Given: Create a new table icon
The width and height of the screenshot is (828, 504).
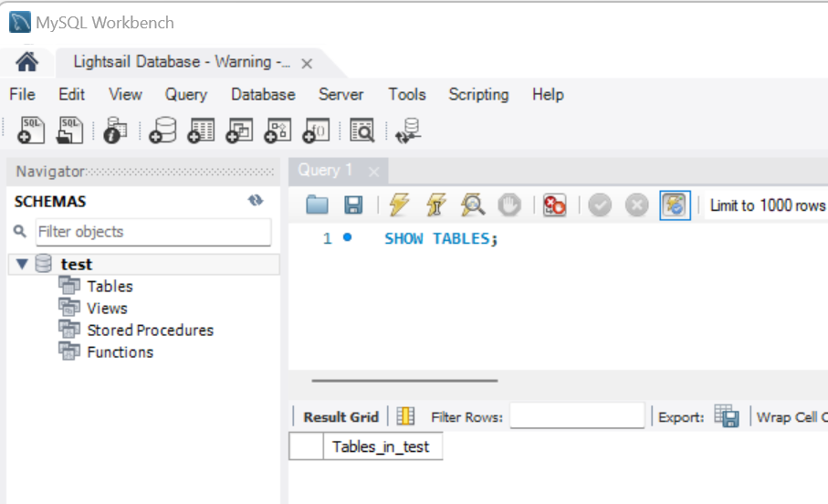Looking at the screenshot, I should [x=201, y=130].
